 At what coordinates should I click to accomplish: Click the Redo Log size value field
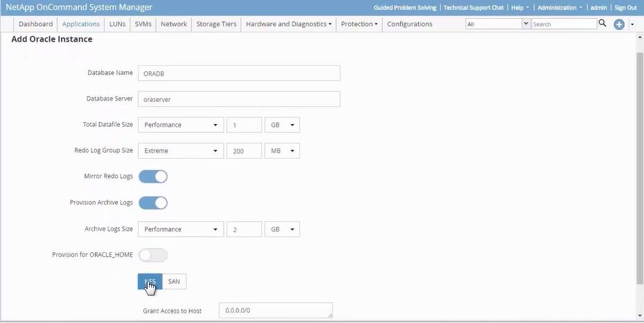(244, 150)
